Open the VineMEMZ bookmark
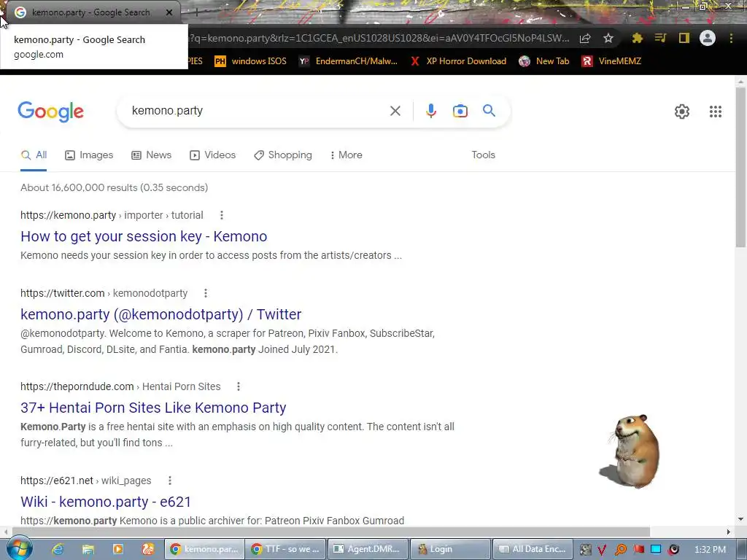The image size is (747, 560). point(611,61)
